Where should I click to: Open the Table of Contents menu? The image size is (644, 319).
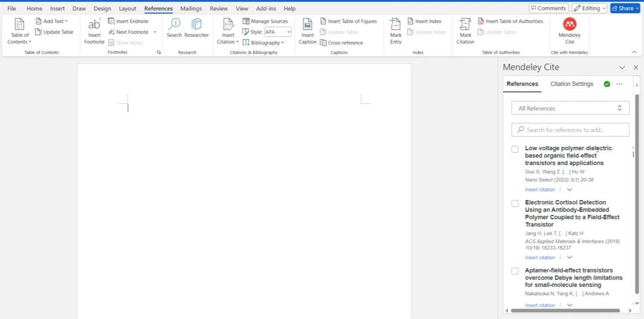(20, 31)
